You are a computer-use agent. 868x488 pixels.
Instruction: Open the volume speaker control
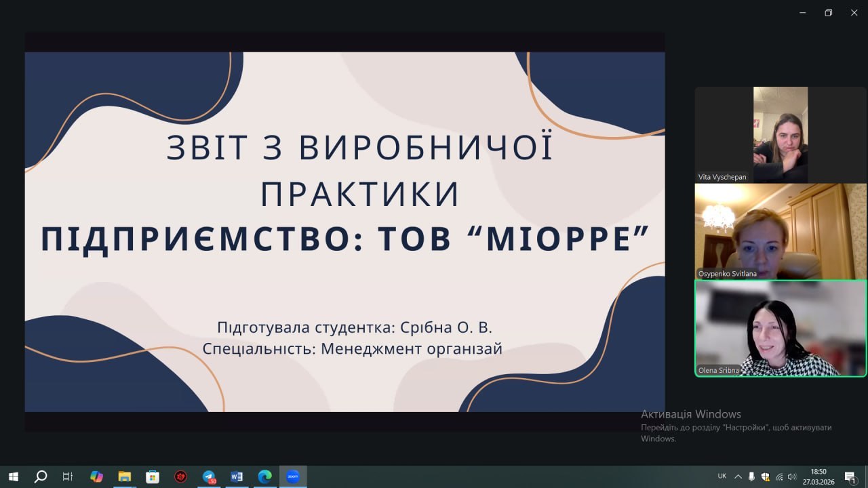791,476
